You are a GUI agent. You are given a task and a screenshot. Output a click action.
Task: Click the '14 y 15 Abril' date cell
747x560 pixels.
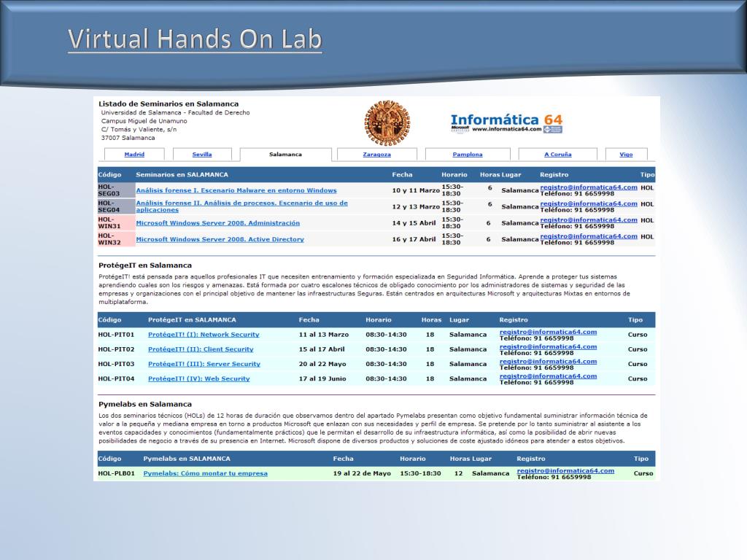[414, 223]
